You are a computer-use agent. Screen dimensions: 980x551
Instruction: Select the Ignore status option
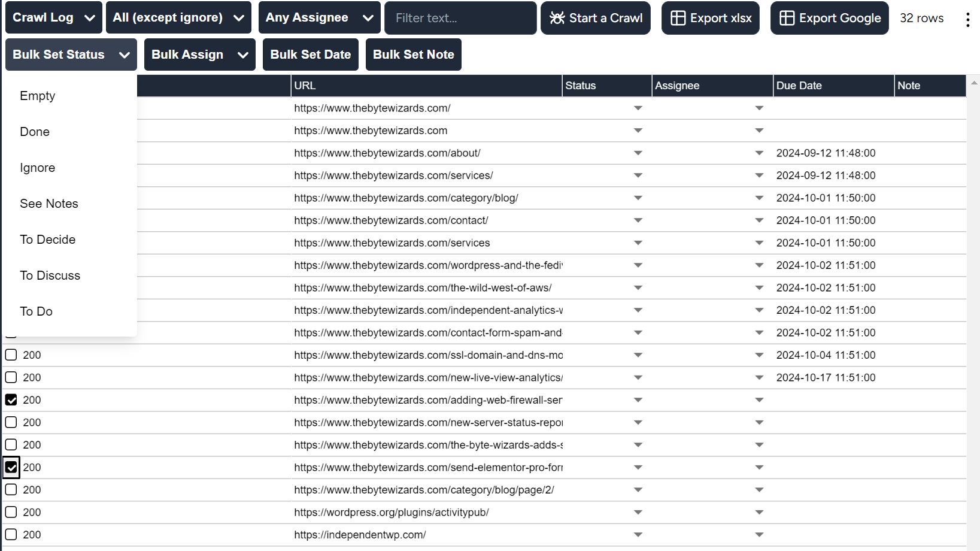click(37, 168)
